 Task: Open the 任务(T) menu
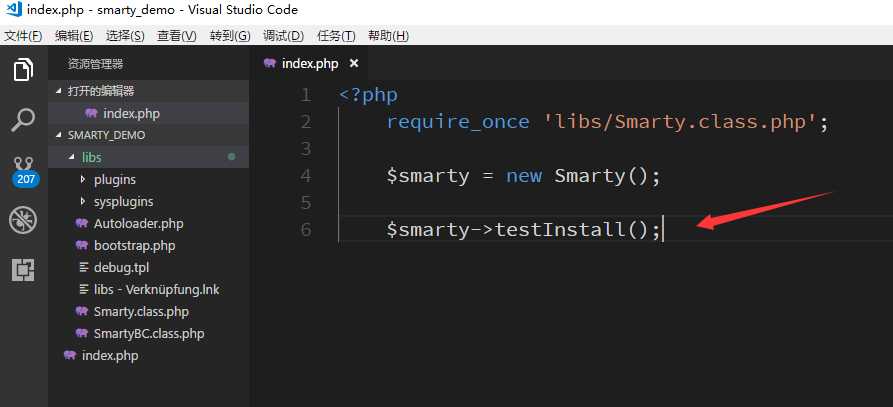(336, 36)
